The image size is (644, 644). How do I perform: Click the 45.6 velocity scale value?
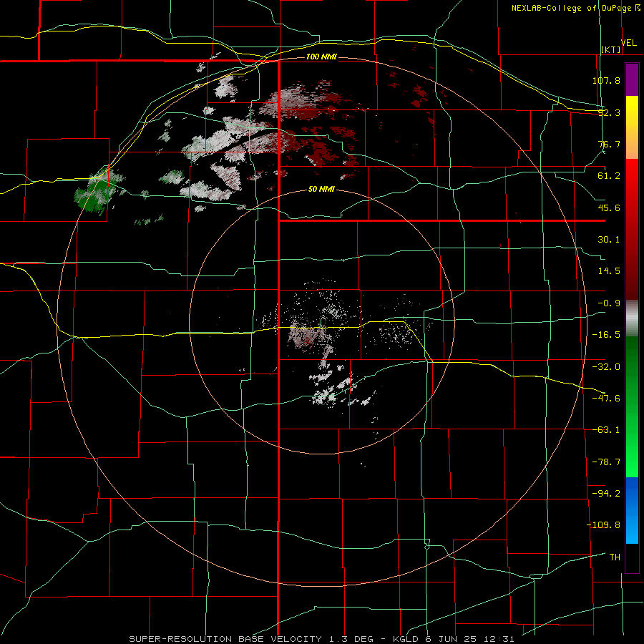609,208
